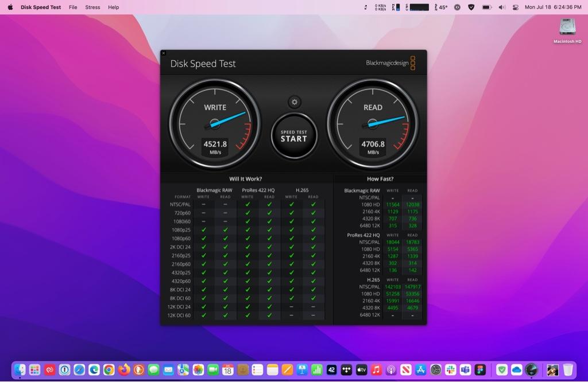Open Pages from the dock
This screenshot has height=382, width=588.
point(287,370)
